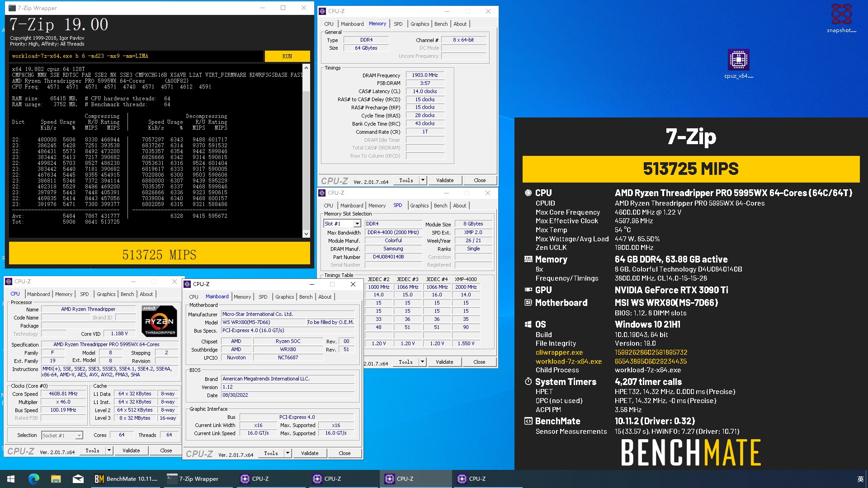Click the CPU-Z Memory window title icon
The image size is (868, 488).
(x=322, y=11)
